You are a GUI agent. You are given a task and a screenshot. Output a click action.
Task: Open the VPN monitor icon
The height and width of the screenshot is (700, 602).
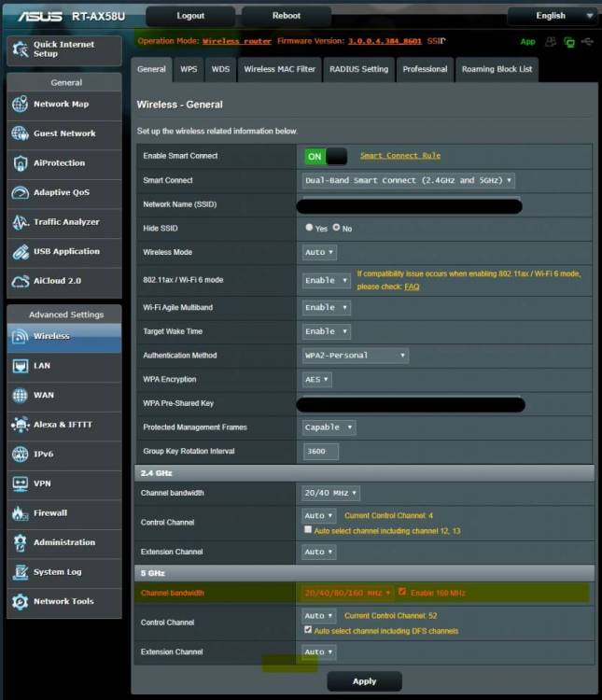(x=21, y=483)
